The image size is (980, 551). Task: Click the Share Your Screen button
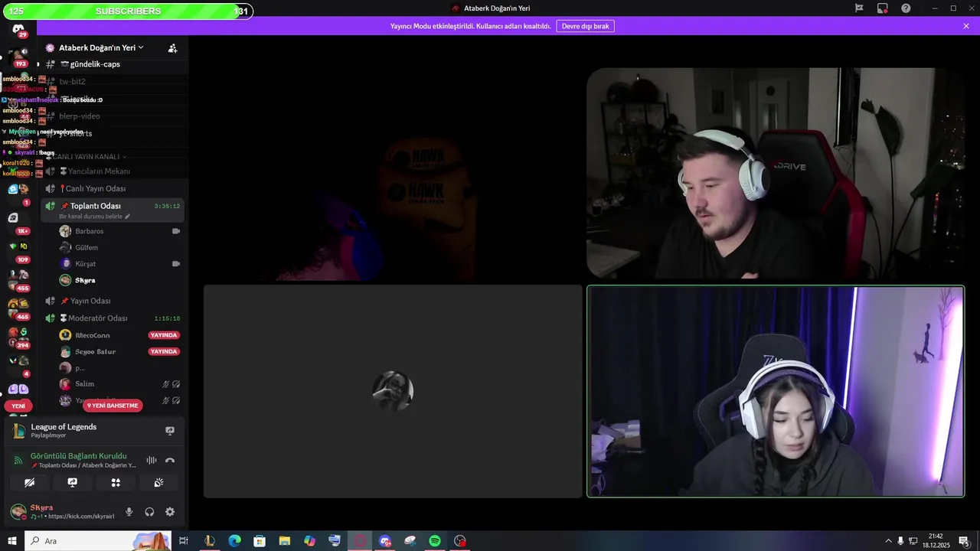pos(73,483)
